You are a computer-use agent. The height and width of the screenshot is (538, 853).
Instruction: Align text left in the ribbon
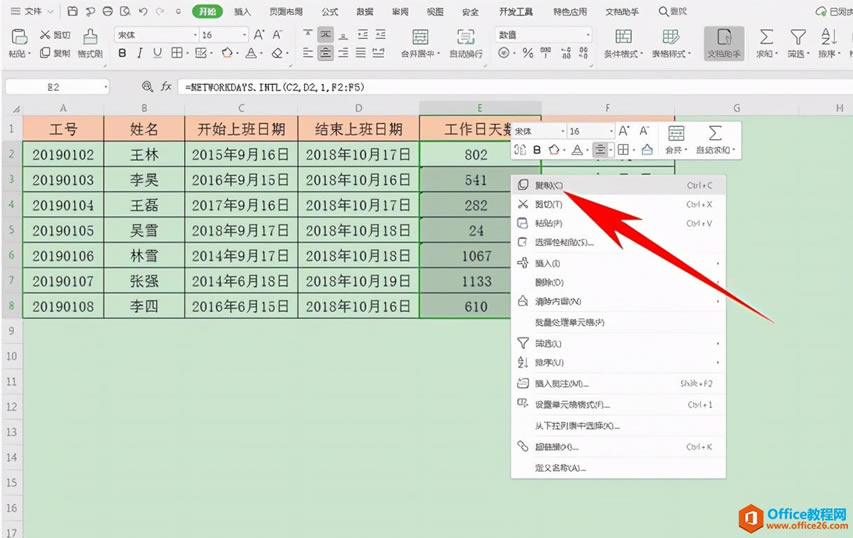[x=308, y=53]
